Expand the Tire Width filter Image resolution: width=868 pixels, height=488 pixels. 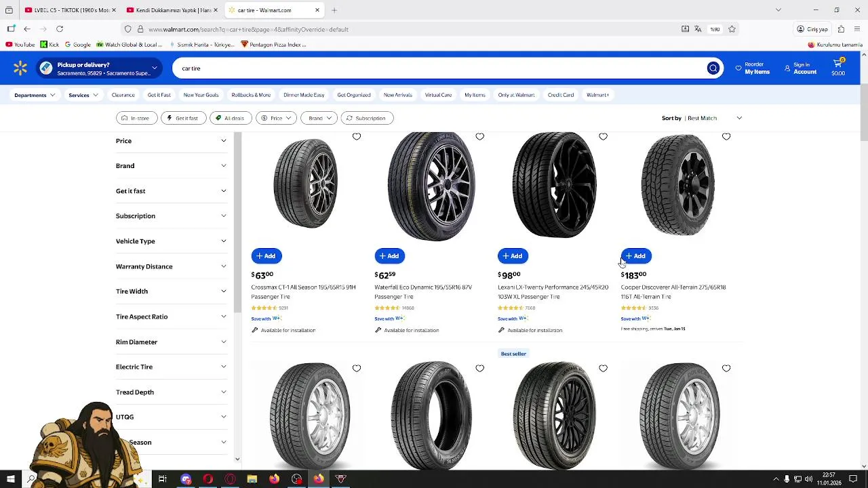pos(171,291)
